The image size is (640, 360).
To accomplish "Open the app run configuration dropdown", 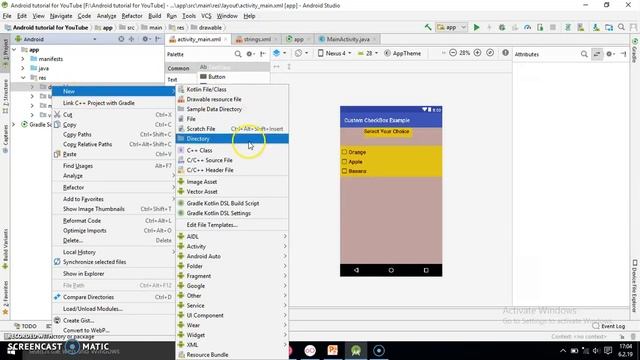I will click(x=451, y=27).
